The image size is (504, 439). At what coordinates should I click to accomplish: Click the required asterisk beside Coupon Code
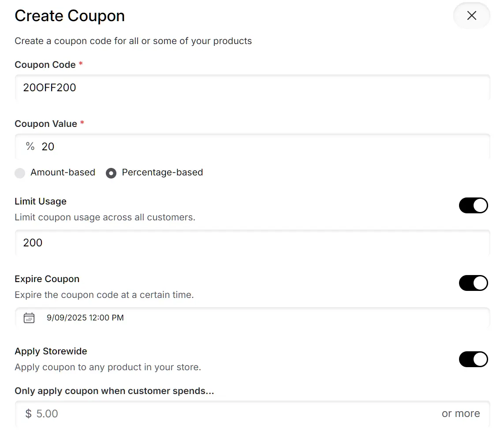pos(80,63)
